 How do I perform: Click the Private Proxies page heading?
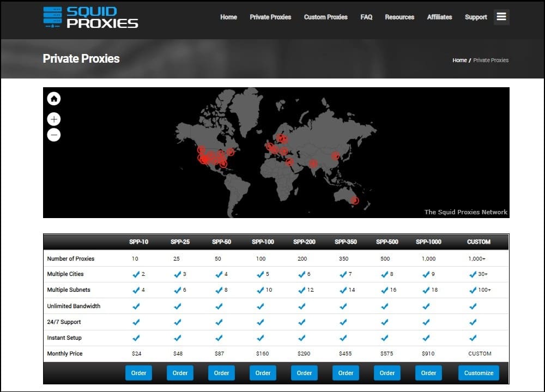click(81, 59)
